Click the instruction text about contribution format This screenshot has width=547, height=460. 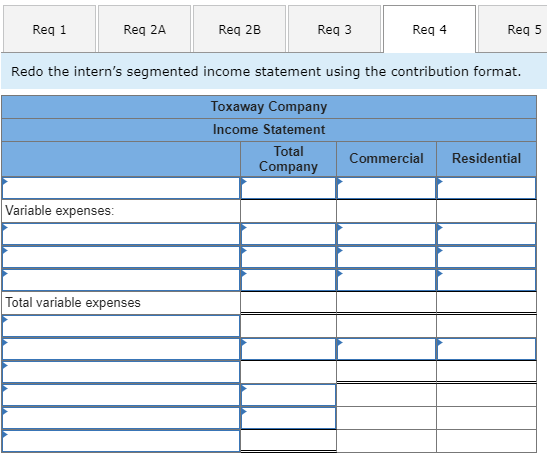[266, 71]
